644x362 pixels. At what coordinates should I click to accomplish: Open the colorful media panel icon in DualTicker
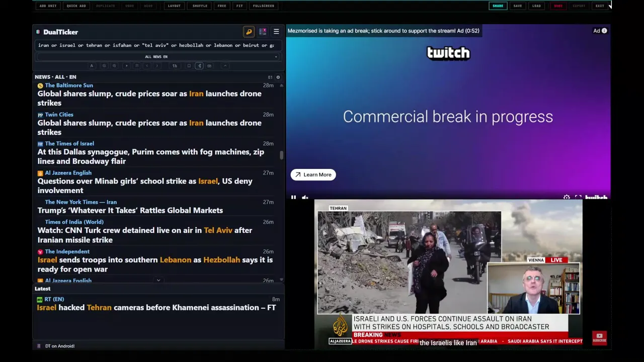[x=263, y=32]
